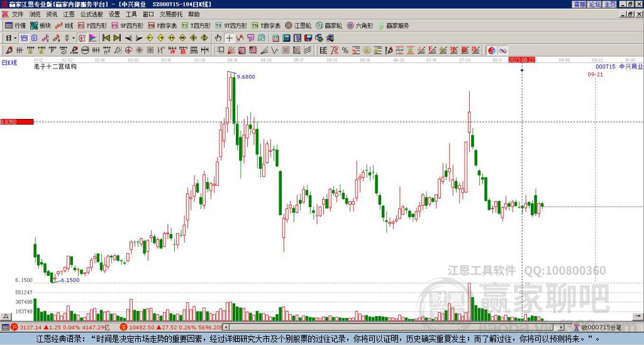Image resolution: width=644 pixels, height=345 pixels.
Task: Expand the dropdown arrow beside candlestick icon
Action: pyautogui.click(x=74, y=38)
